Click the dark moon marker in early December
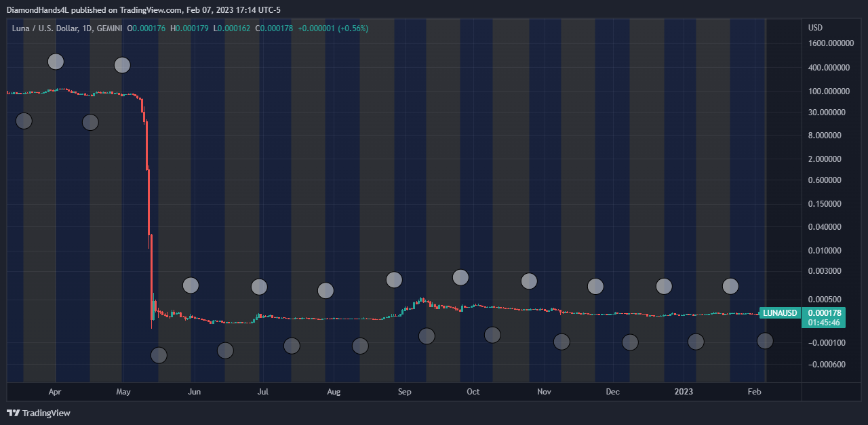This screenshot has height=425, width=868. coord(630,342)
